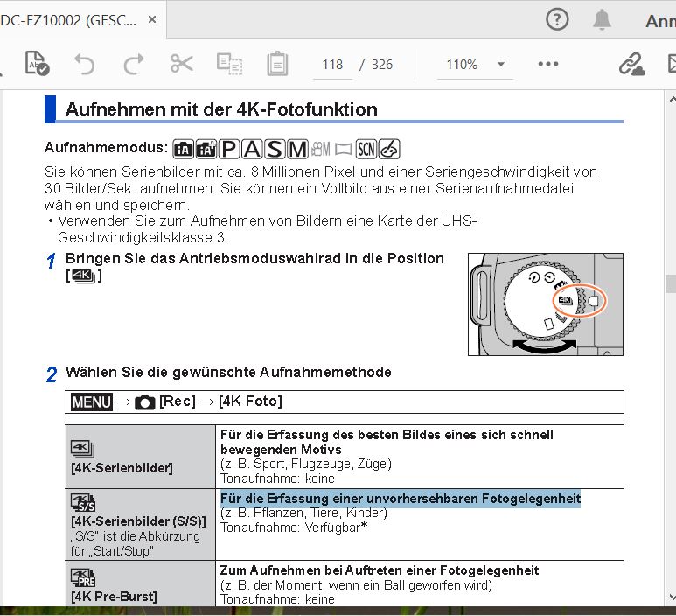Viewport: 676px width, 616px height.
Task: Switch to the DC-FZ10002 (GESC... tab
Action: click(68, 20)
